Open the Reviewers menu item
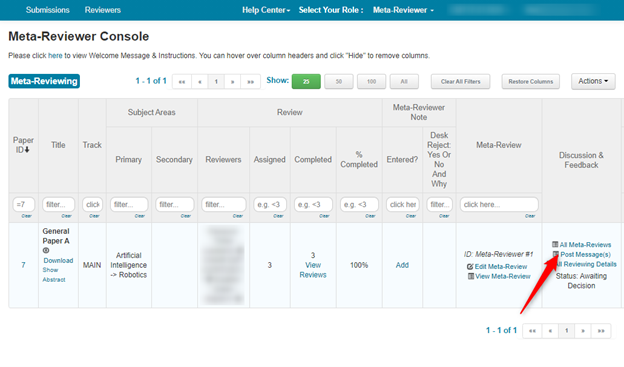The width and height of the screenshot is (624, 367). tap(103, 10)
